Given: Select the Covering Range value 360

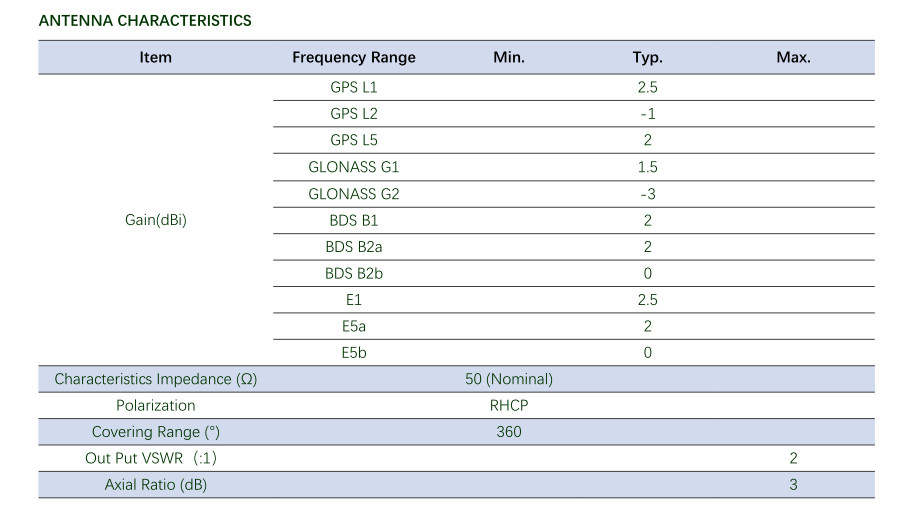Looking at the screenshot, I should coord(508,432).
